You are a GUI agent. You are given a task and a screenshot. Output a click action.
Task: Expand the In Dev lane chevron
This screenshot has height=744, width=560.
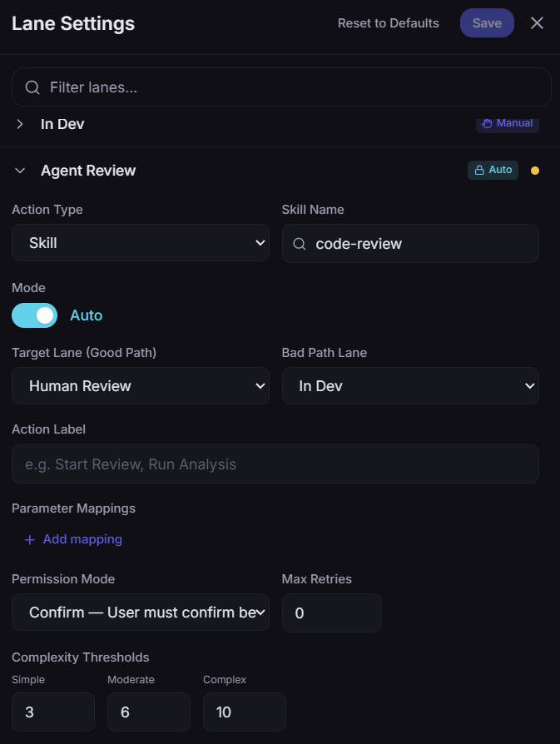click(19, 124)
